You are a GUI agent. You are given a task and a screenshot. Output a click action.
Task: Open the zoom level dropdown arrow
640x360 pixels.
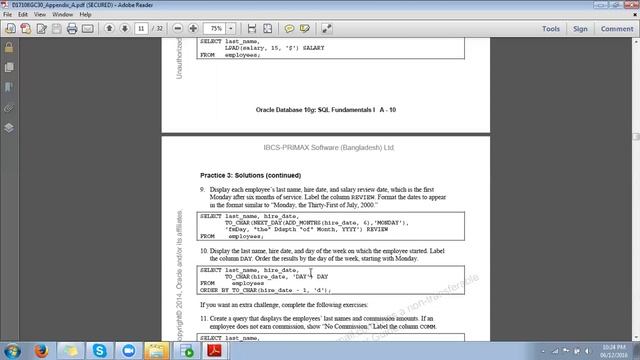coord(231,29)
